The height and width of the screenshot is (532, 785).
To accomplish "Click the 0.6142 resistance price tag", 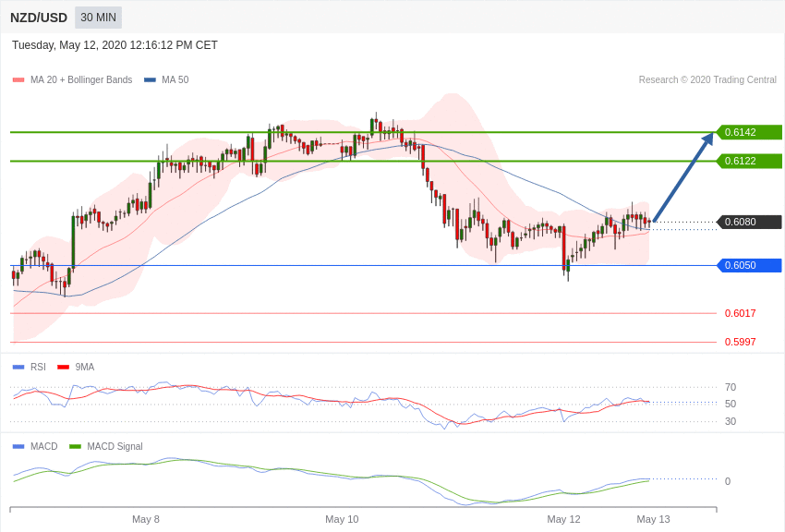I will point(750,132).
